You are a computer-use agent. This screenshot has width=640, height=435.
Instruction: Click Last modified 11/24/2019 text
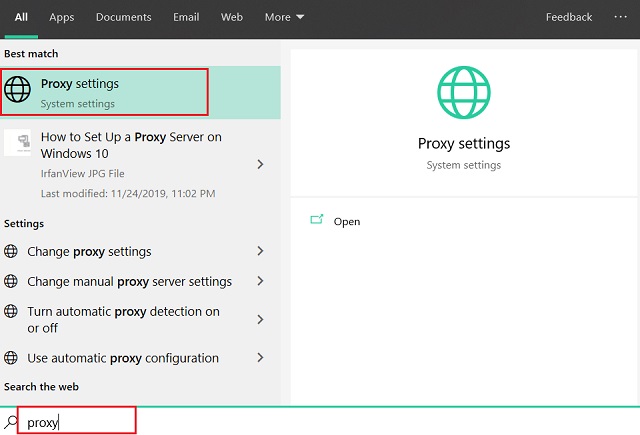128,193
